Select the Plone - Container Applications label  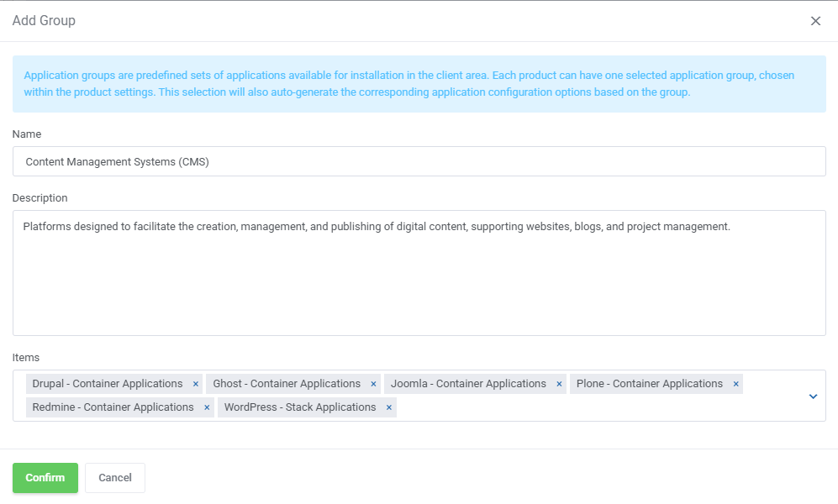650,384
